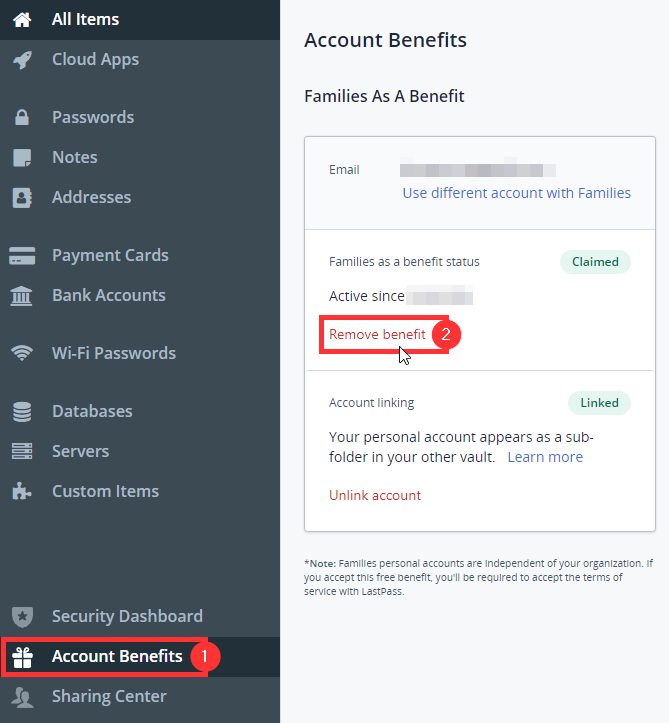This screenshot has width=669, height=723.
Task: Click the bank building icon
Action: (22, 296)
